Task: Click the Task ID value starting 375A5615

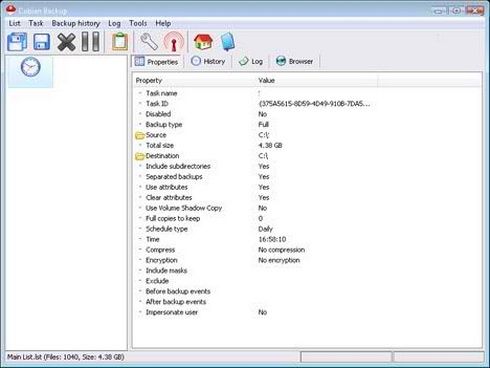Action: point(314,104)
